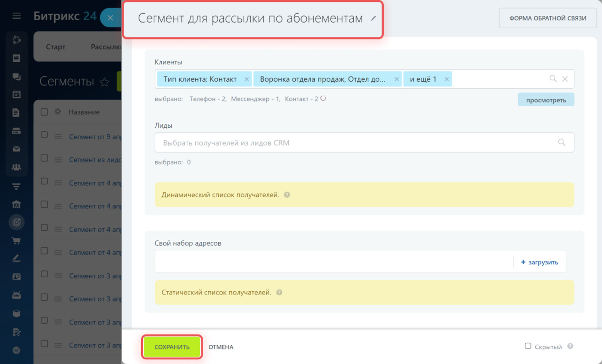Expand the 'и ещё 1' filter chip
Viewport: 602px width, 364px height.
423,79
